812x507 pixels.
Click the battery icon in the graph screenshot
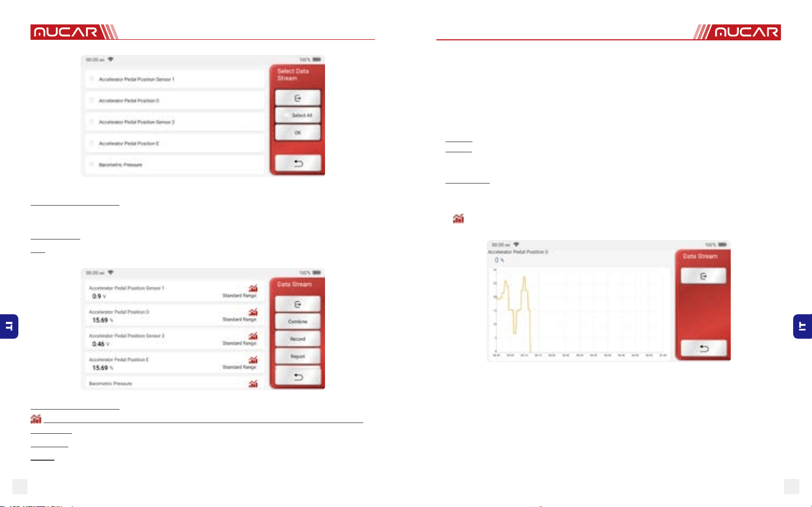[x=723, y=244]
